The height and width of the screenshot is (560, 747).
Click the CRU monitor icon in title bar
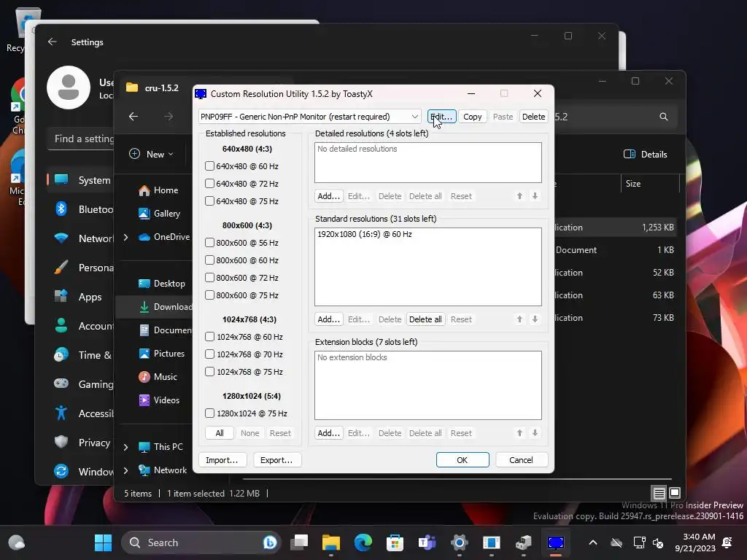[x=201, y=94]
